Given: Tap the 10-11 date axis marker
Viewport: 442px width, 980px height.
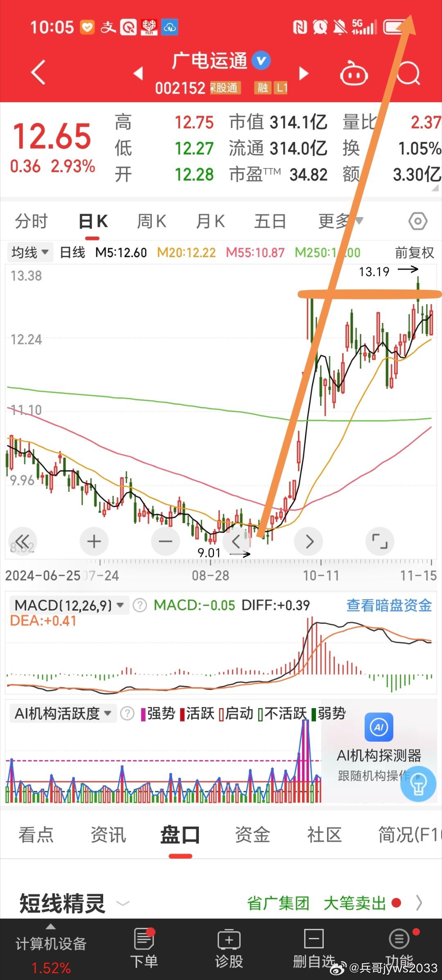Looking at the screenshot, I should point(321,576).
